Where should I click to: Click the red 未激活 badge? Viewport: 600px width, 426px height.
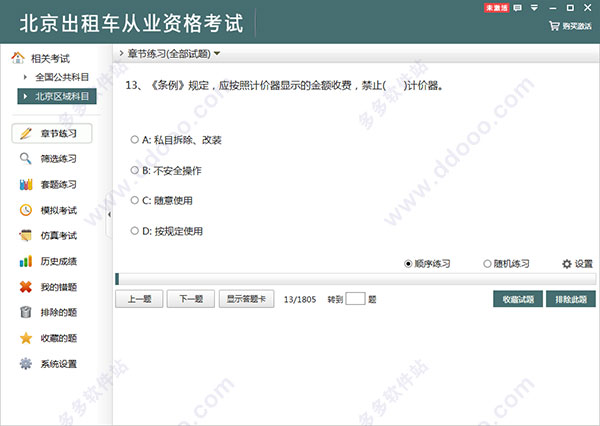[496, 8]
